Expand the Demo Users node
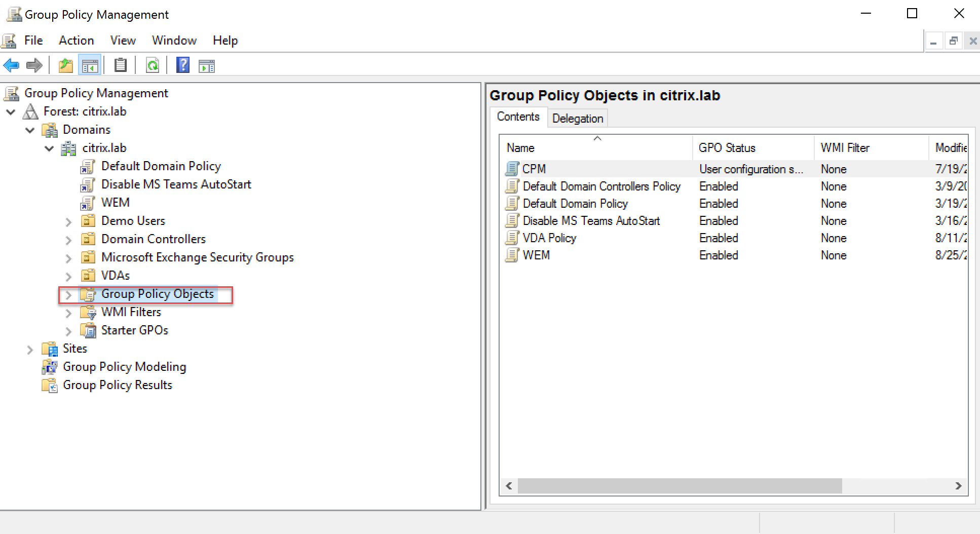The width and height of the screenshot is (980, 534). click(69, 221)
